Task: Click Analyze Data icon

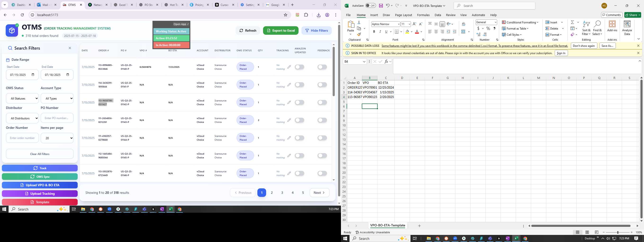Action: click(x=627, y=28)
